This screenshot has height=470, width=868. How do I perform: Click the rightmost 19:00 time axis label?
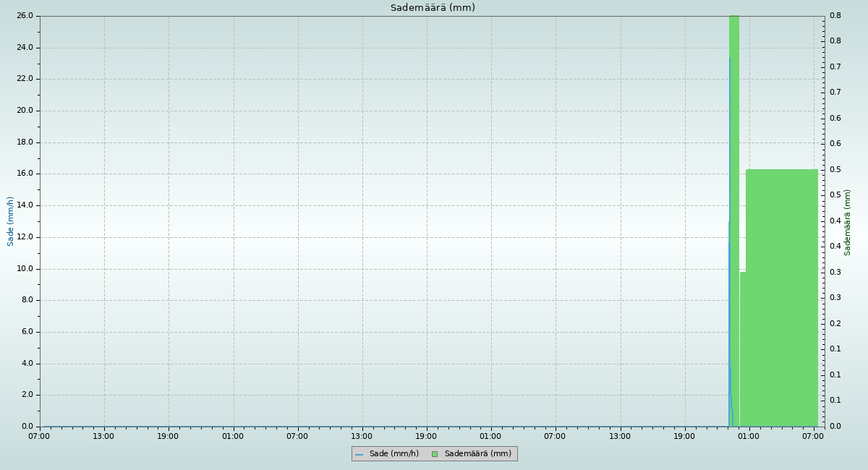coord(684,436)
